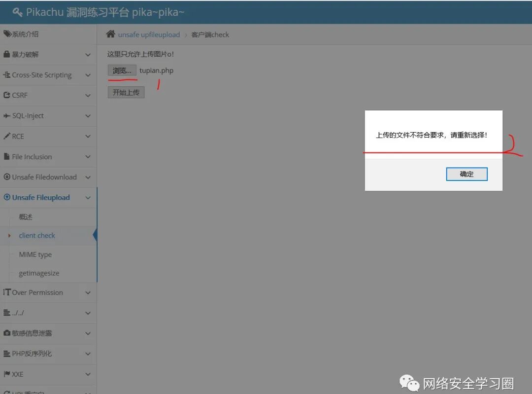
Task: Click the CSRF share icon
Action: point(7,95)
